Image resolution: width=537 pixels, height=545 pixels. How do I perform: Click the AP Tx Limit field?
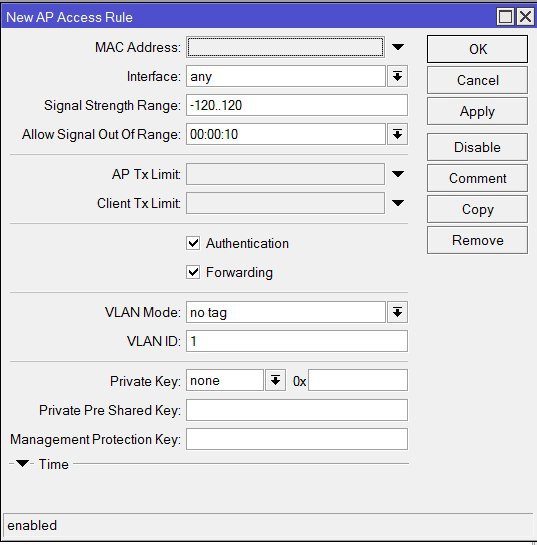click(285, 174)
